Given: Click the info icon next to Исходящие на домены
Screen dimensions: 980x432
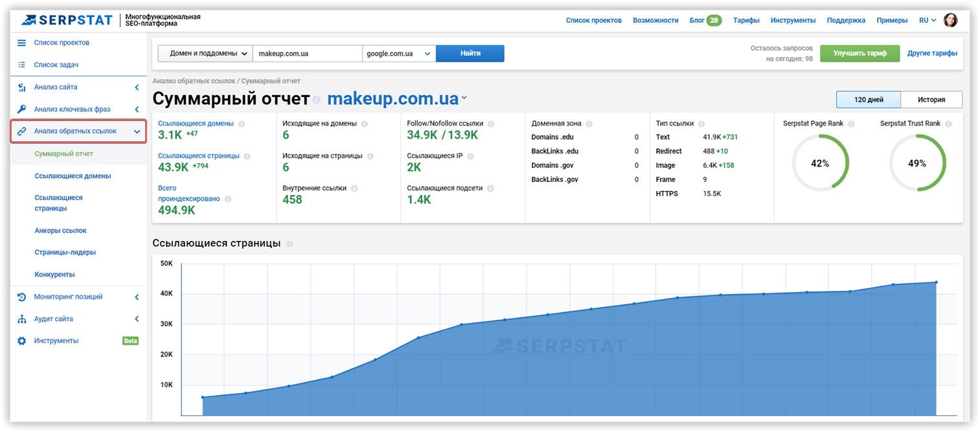Looking at the screenshot, I should click(x=364, y=124).
